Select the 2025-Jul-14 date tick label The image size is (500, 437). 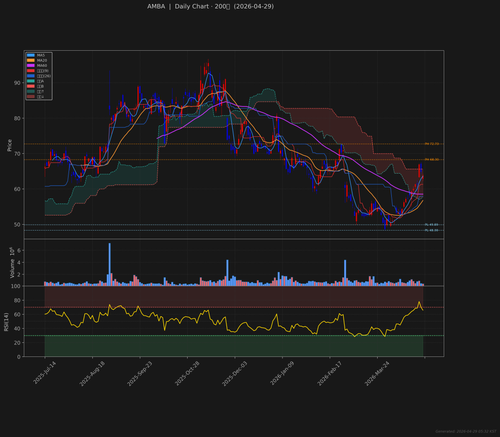click(44, 373)
